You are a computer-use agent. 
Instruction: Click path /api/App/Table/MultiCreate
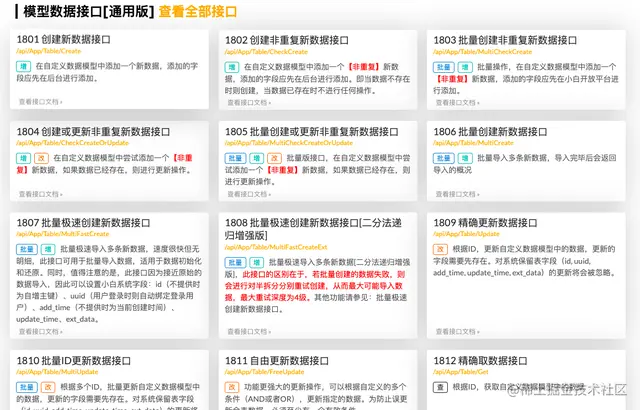tap(473, 143)
